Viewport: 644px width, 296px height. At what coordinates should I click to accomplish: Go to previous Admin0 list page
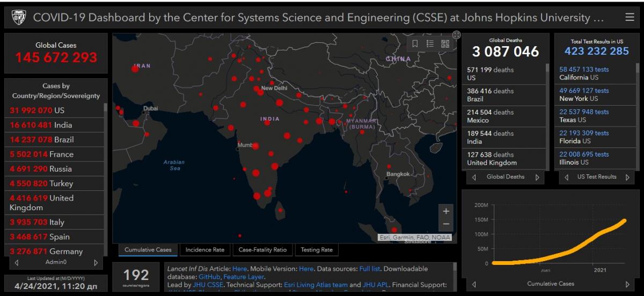tap(17, 263)
